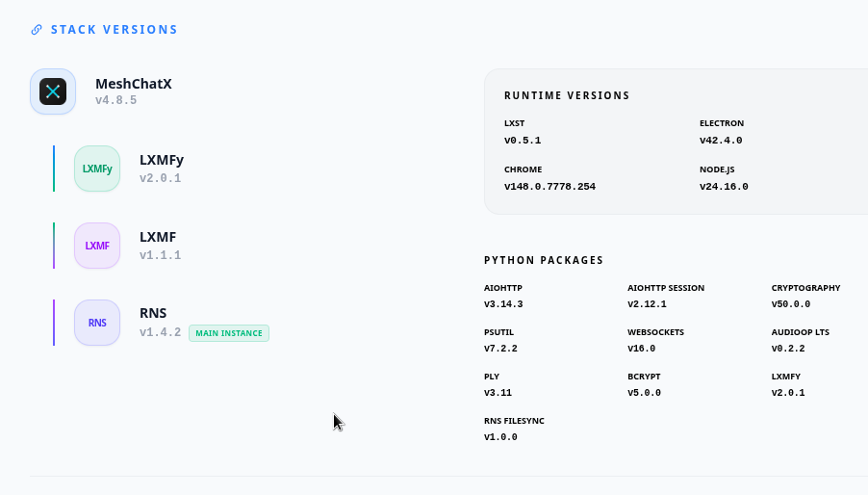Click the Cryptography v50.0.0 package entry
The height and width of the screenshot is (495, 868).
(x=805, y=297)
